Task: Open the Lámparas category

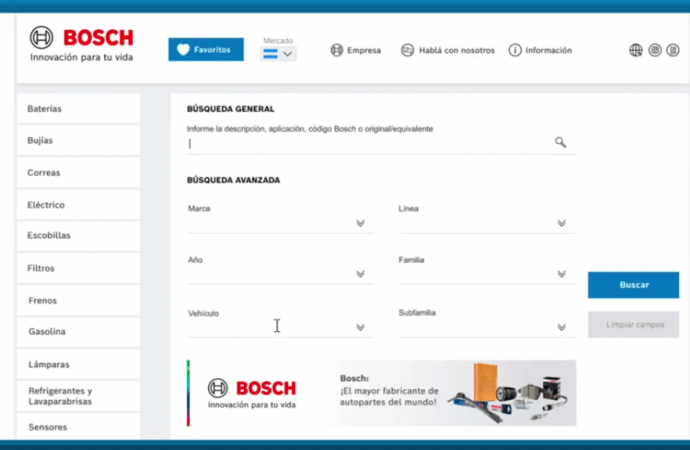Action: (x=78, y=364)
